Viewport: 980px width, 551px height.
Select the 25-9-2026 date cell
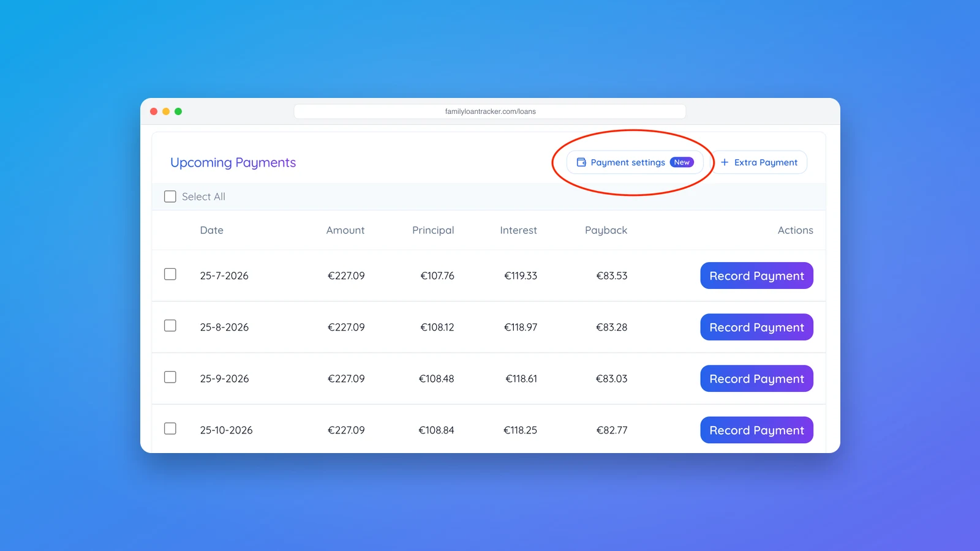pyautogui.click(x=224, y=378)
